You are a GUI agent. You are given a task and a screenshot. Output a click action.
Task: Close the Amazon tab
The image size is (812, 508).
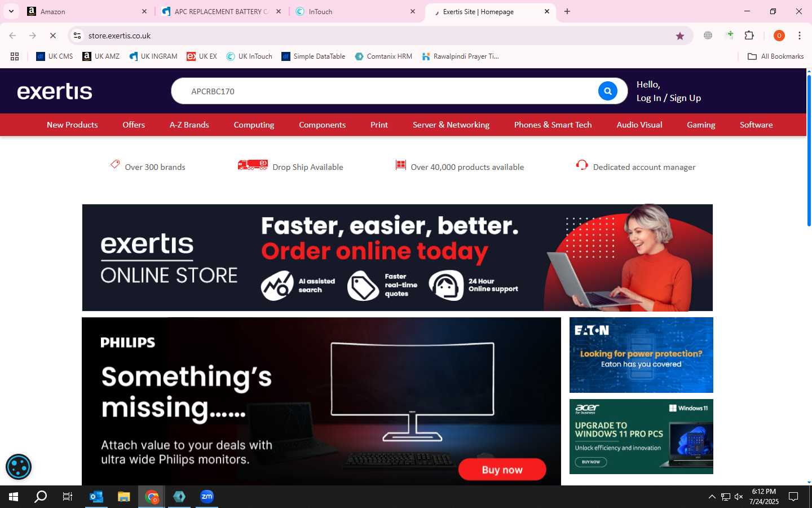tap(144, 11)
